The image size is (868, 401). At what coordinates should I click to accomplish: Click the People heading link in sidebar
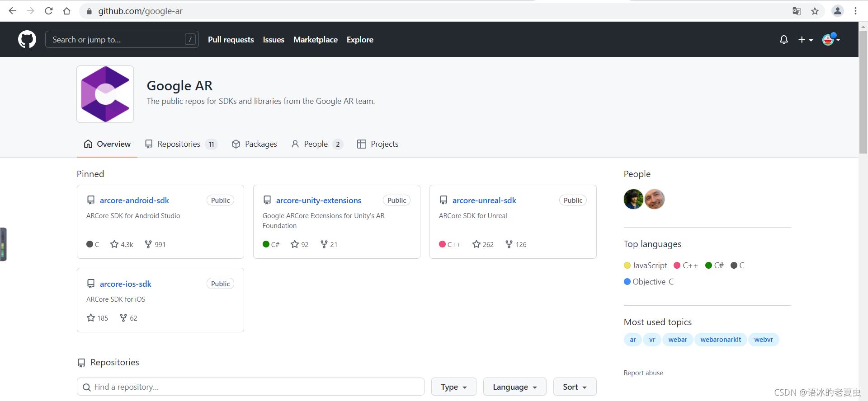coord(637,174)
